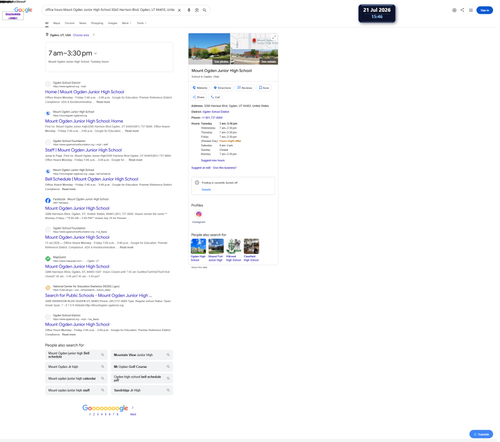Click National Center for Education Statistics favicon

(x=48, y=288)
